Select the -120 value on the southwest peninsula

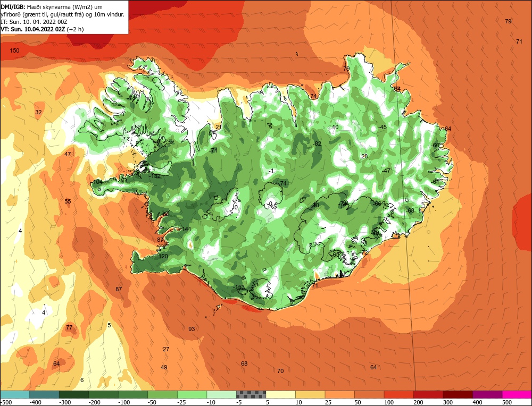[x=162, y=256]
